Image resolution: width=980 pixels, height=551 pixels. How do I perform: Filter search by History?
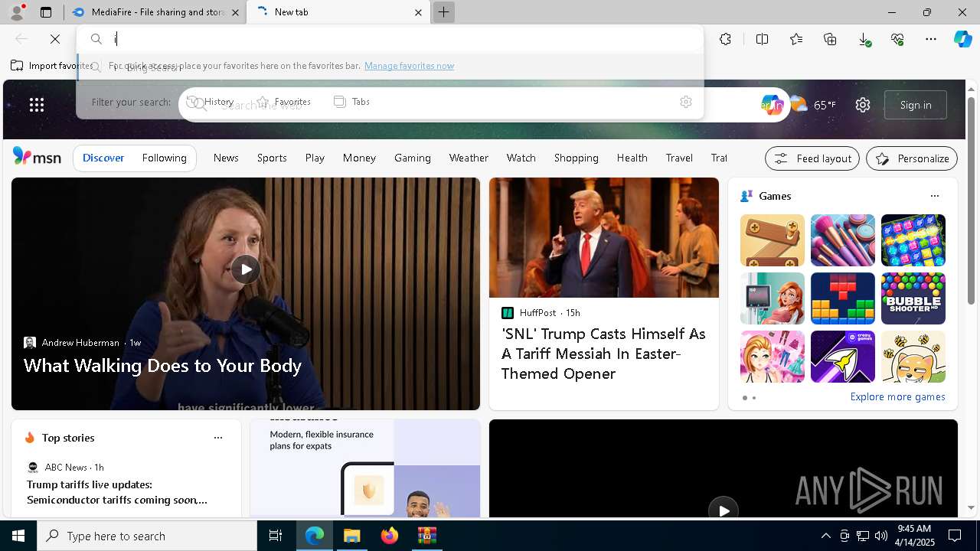tap(211, 102)
